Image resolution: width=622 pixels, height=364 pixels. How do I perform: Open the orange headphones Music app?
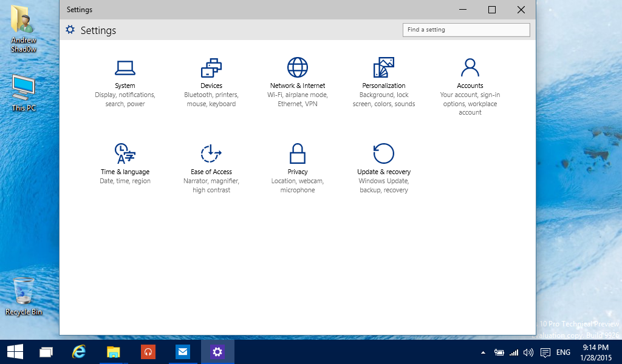coord(148,352)
